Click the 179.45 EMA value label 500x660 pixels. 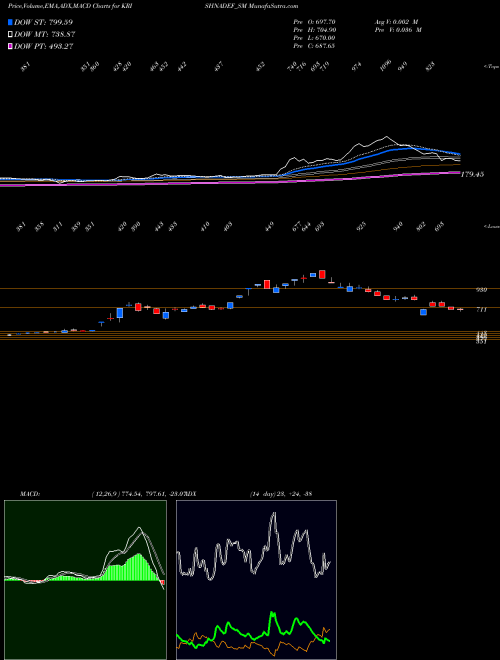tap(472, 174)
